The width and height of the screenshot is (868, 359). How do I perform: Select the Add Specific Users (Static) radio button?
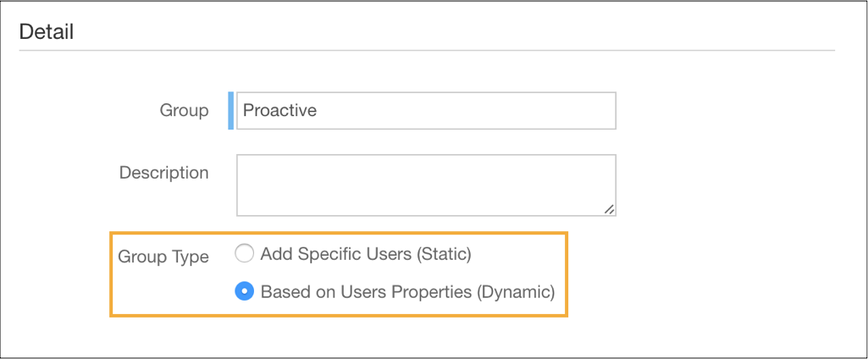pos(244,254)
